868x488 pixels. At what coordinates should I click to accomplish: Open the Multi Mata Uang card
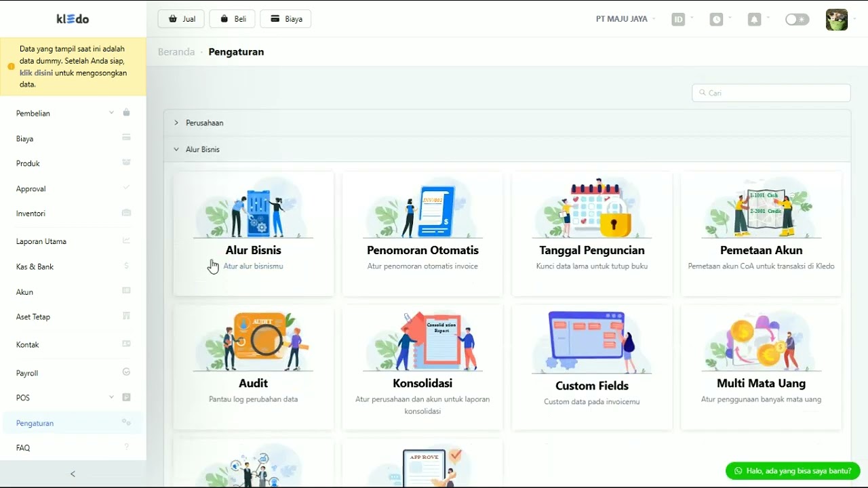coord(762,367)
